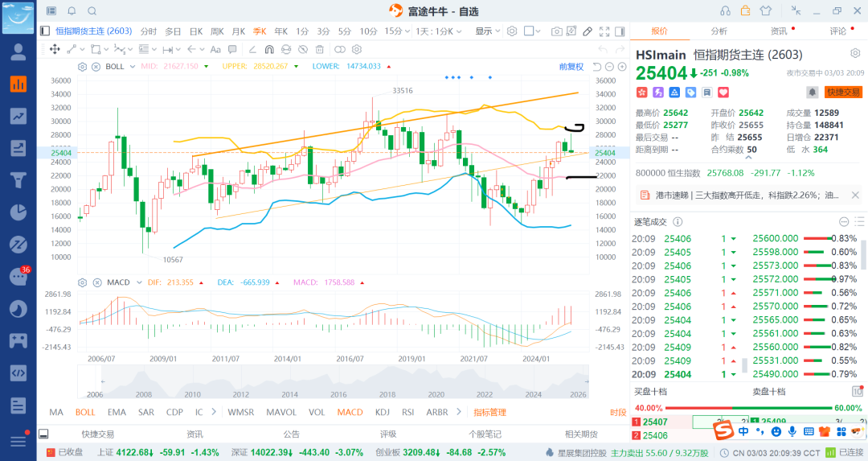The height and width of the screenshot is (461, 868).
Task: Open BOLL indicator settings gear
Action: click(x=82, y=67)
